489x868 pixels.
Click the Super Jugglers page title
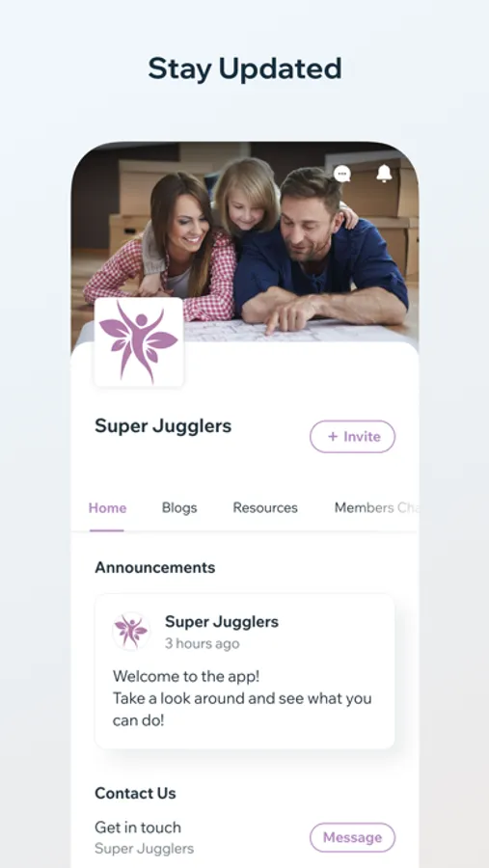[163, 426]
